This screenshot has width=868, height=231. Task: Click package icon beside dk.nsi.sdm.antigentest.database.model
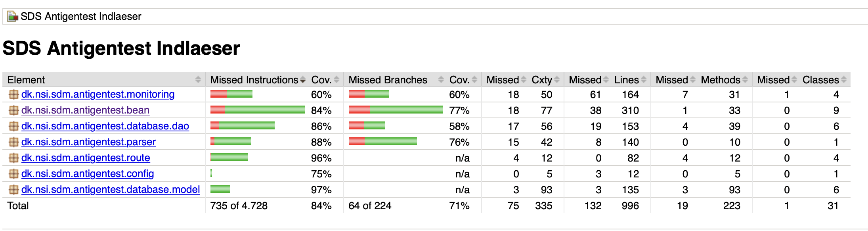[14, 190]
